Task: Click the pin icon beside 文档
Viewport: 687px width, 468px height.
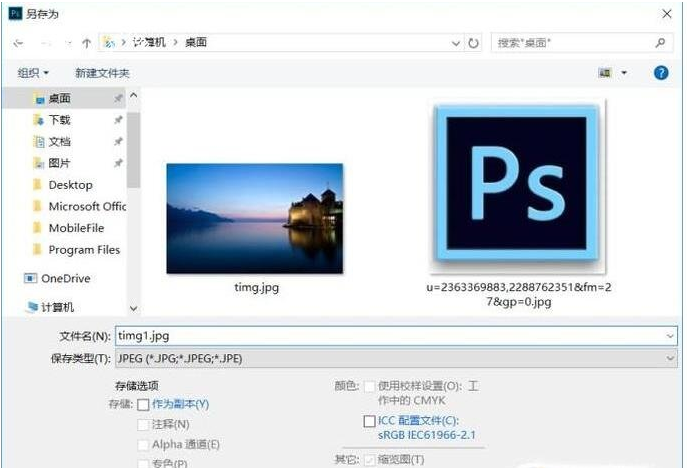Action: tap(118, 142)
